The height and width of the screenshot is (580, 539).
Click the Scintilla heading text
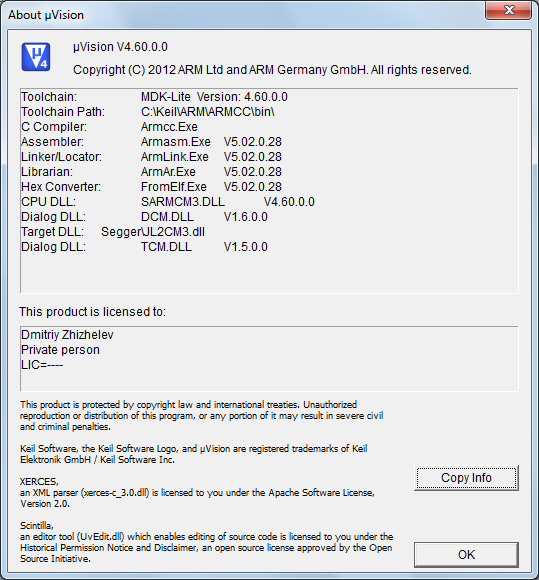click(37, 526)
